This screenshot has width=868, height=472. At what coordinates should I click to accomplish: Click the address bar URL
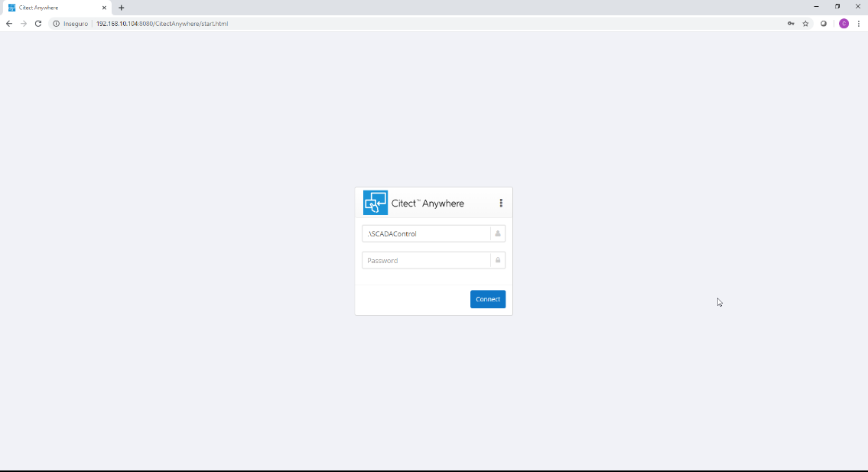[162, 24]
